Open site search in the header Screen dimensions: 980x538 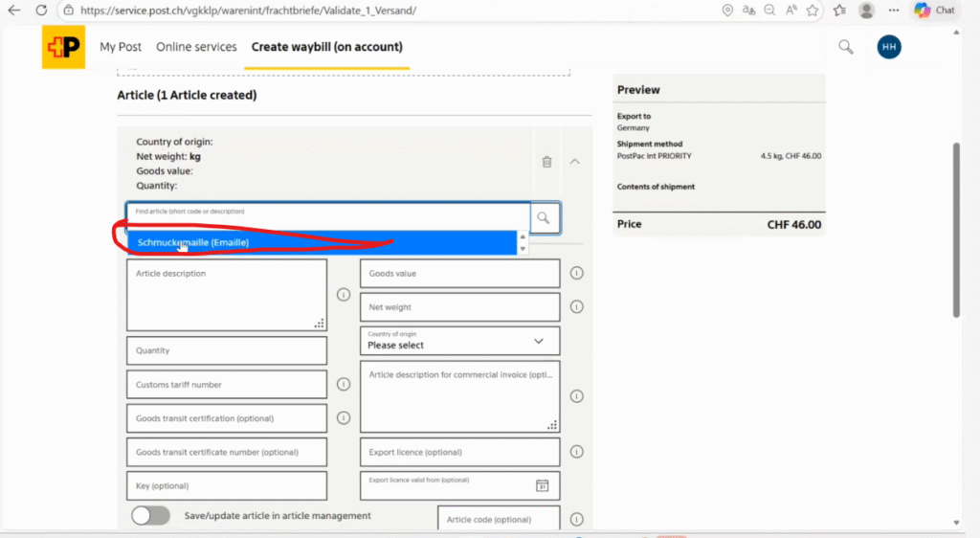click(x=846, y=47)
